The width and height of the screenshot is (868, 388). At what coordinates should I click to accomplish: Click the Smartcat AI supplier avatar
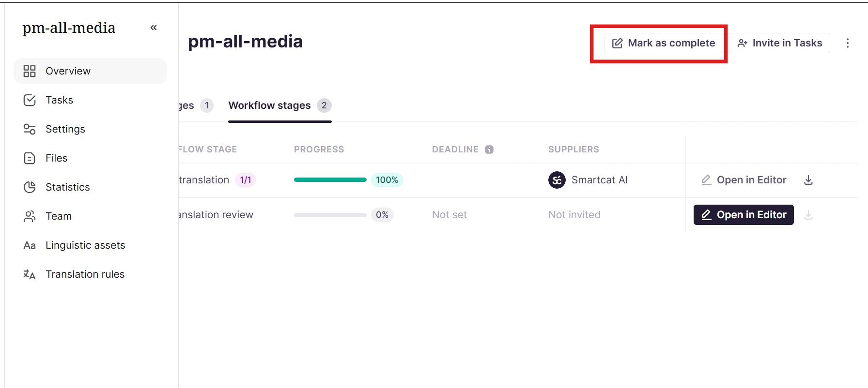pyautogui.click(x=557, y=180)
